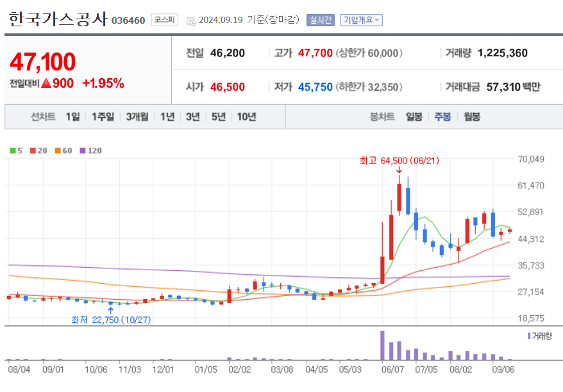Click the 09/06 date axis label
Screen dimensions: 563x392
click(503, 370)
